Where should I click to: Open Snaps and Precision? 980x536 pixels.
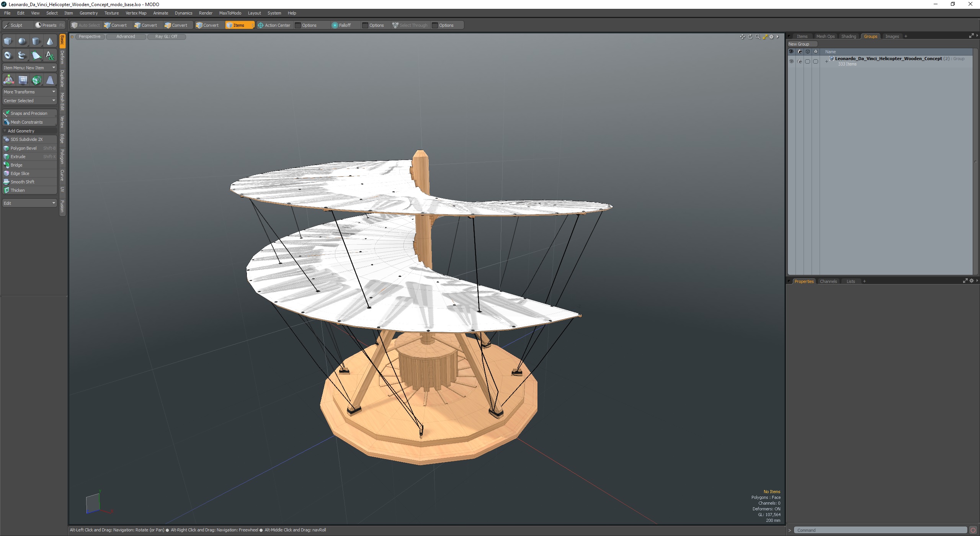click(29, 113)
